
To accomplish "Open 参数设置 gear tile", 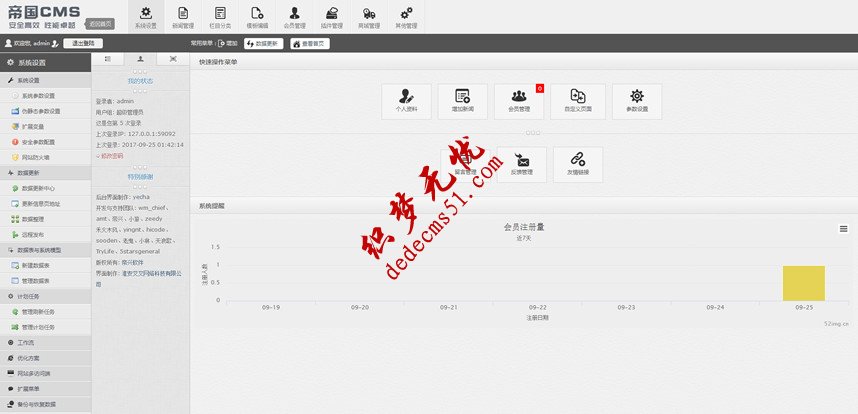I will click(636, 101).
